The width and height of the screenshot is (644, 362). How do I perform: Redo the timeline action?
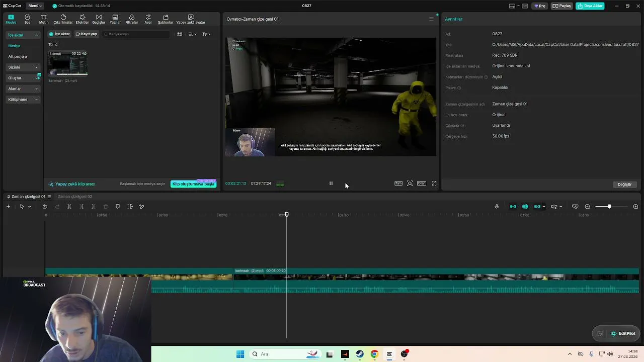point(57,207)
